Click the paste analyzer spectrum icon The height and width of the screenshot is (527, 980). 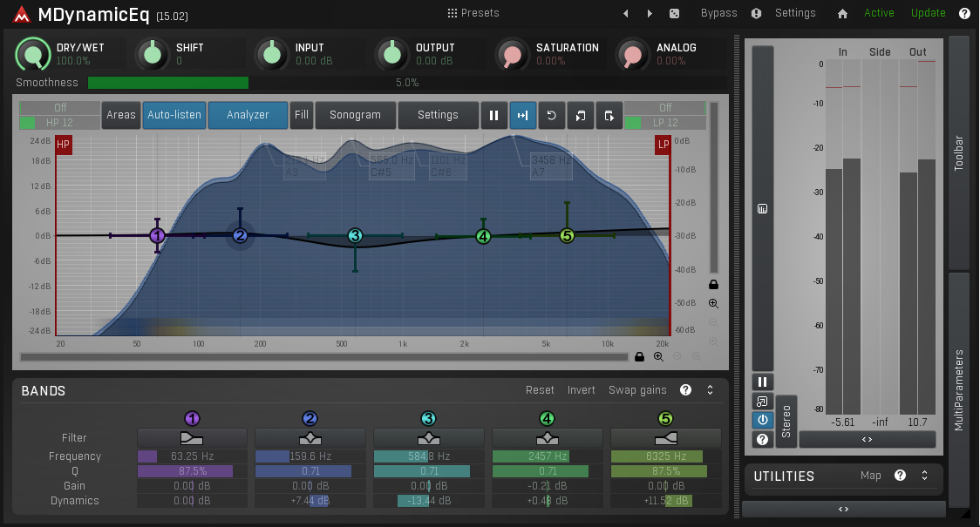coord(609,115)
